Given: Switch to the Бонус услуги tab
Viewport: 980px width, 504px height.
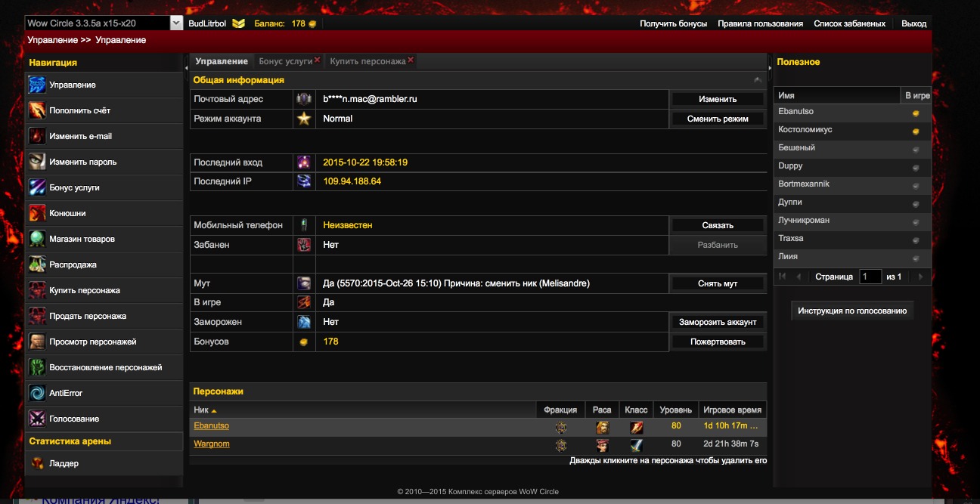Looking at the screenshot, I should (x=285, y=61).
